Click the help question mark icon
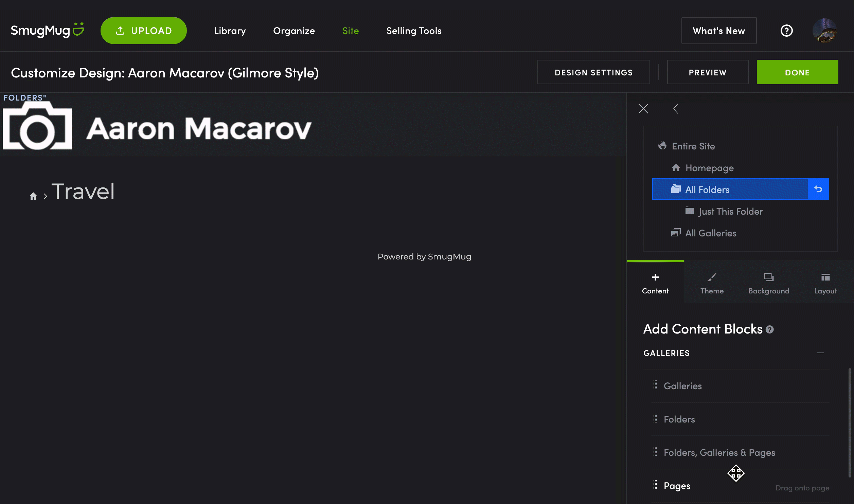The width and height of the screenshot is (854, 504). 786,31
